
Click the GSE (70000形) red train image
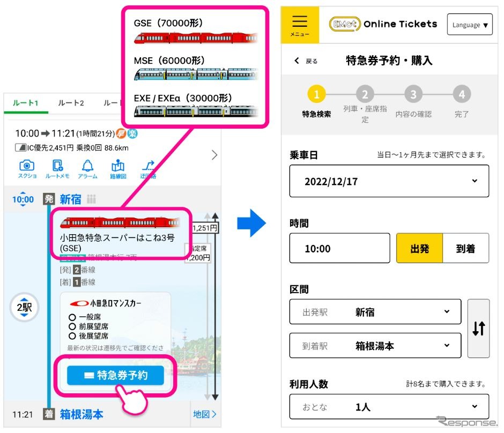pos(195,38)
